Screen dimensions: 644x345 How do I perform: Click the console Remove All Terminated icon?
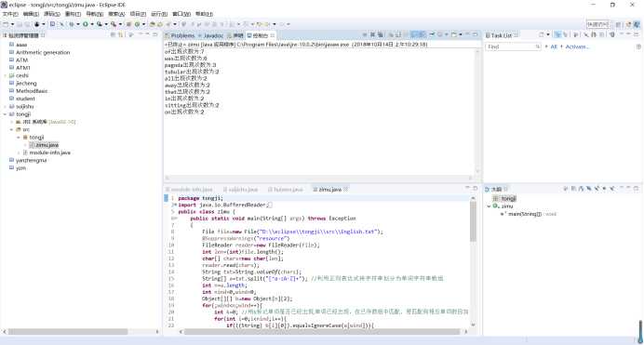[x=380, y=34]
